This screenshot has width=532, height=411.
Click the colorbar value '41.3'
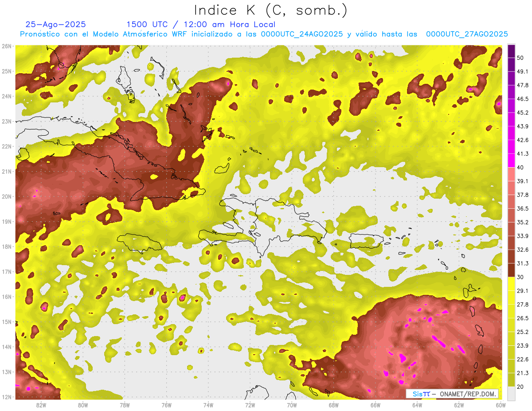point(522,154)
